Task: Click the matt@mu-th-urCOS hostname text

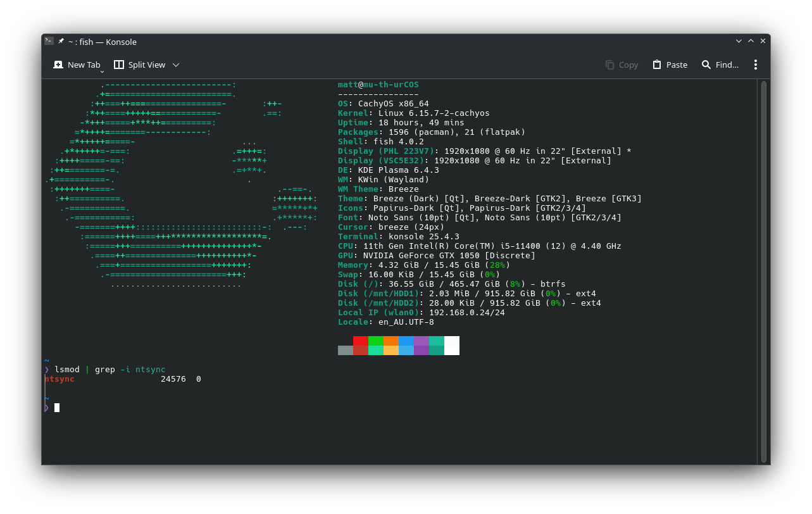Action: point(378,85)
